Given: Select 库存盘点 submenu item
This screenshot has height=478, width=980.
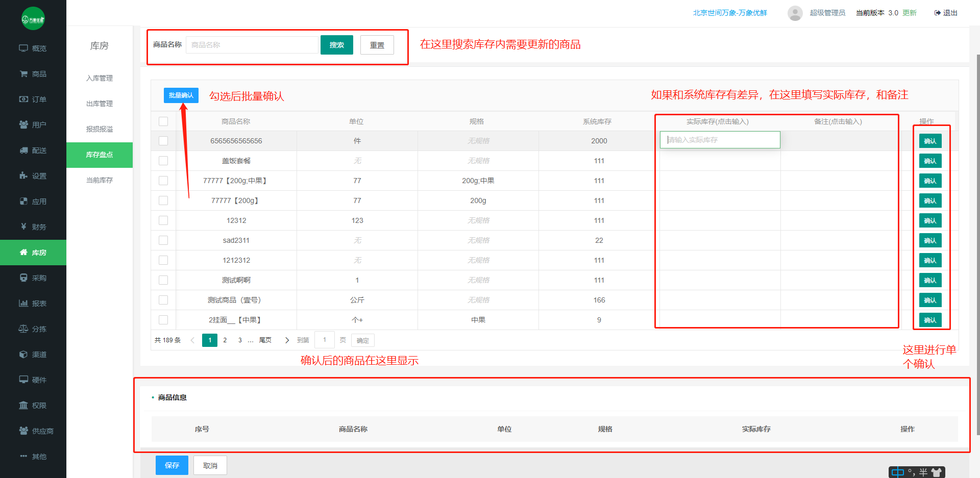Looking at the screenshot, I should [100, 155].
